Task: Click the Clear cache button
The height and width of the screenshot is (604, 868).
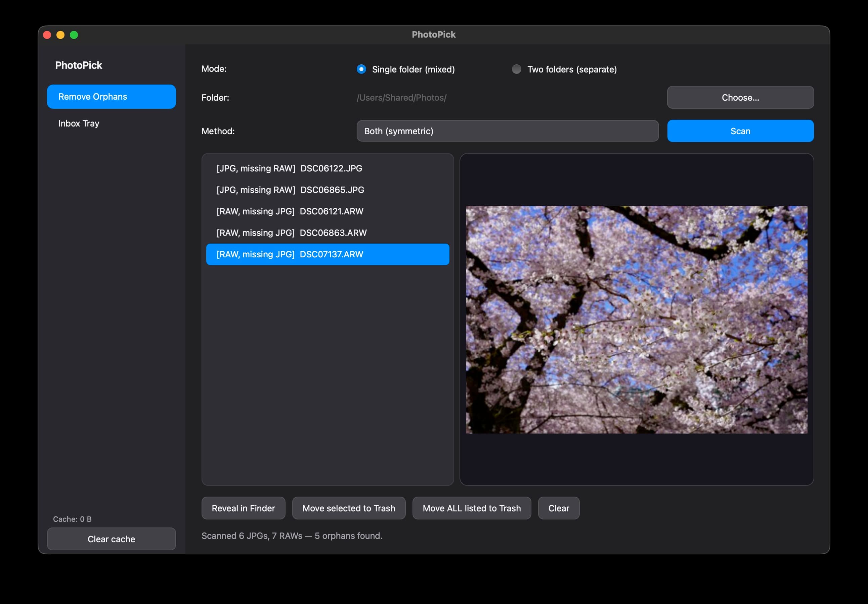Action: coord(111,539)
